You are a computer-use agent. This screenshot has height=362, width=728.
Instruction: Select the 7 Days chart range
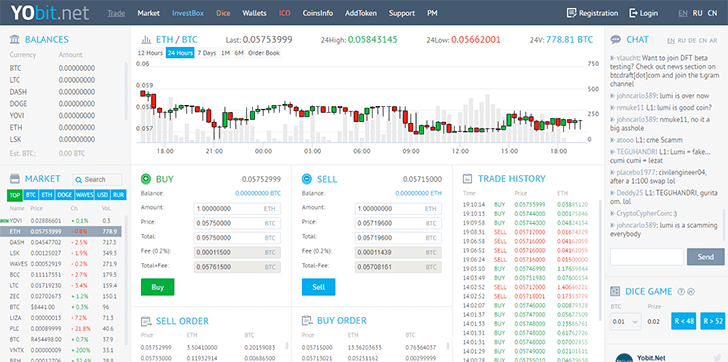coord(207,53)
